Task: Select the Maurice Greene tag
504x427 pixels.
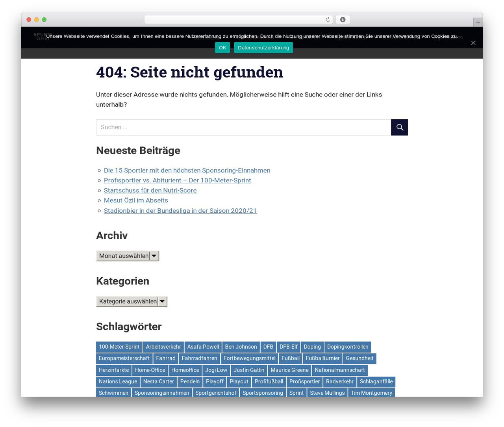Action: coord(289,370)
